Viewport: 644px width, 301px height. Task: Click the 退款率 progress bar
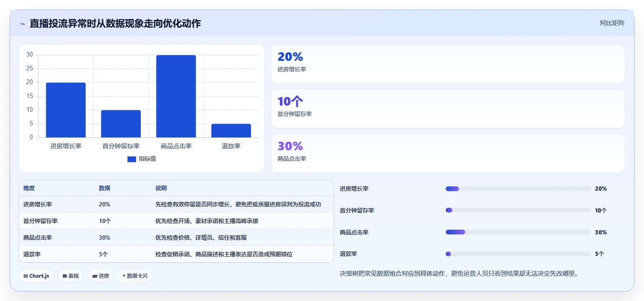coord(518,254)
